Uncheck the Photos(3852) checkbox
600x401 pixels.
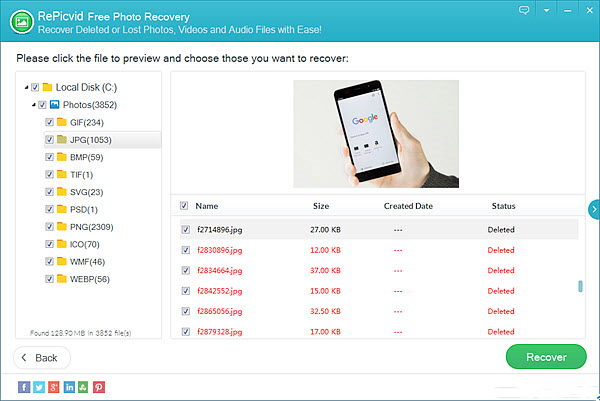point(42,104)
